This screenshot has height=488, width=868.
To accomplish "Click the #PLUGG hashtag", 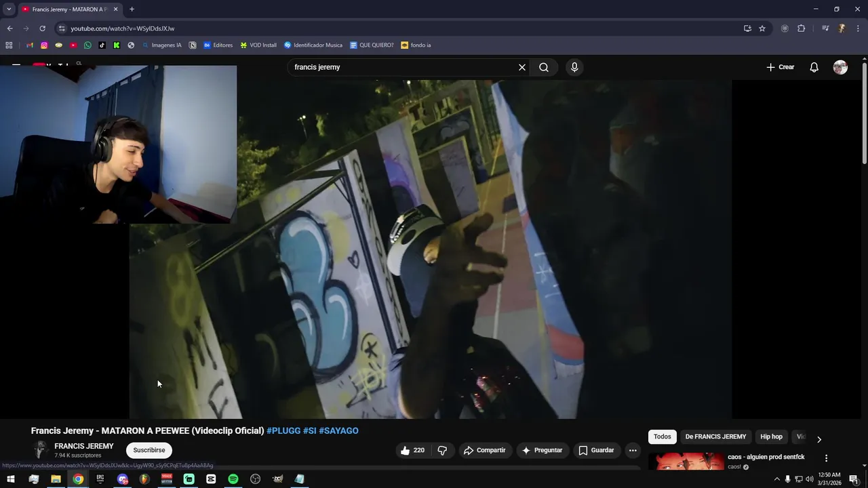I will click(283, 430).
